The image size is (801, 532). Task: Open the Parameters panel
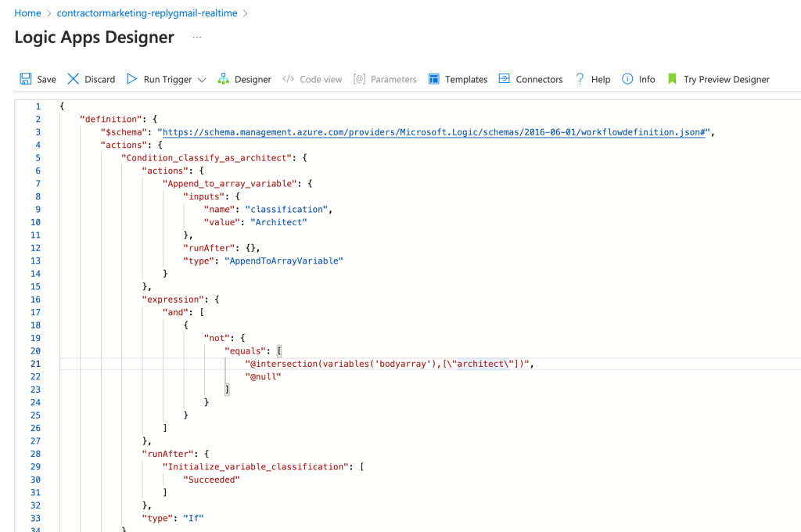click(x=385, y=79)
